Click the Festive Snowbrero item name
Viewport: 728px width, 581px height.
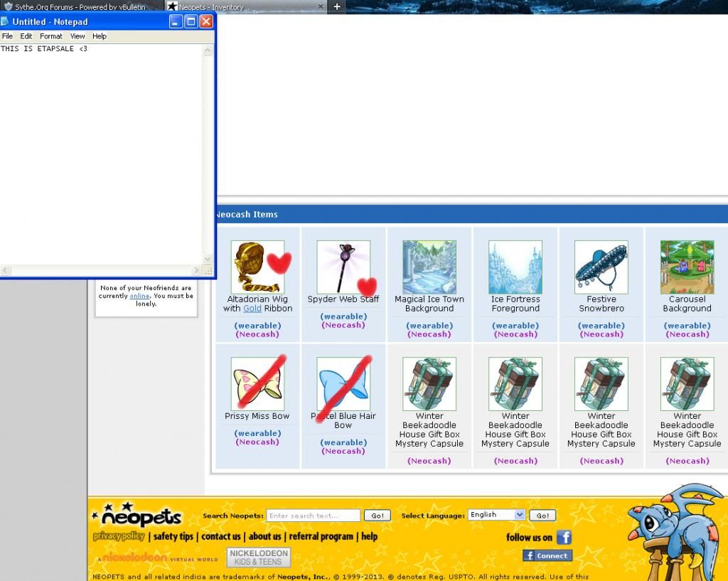[601, 304]
